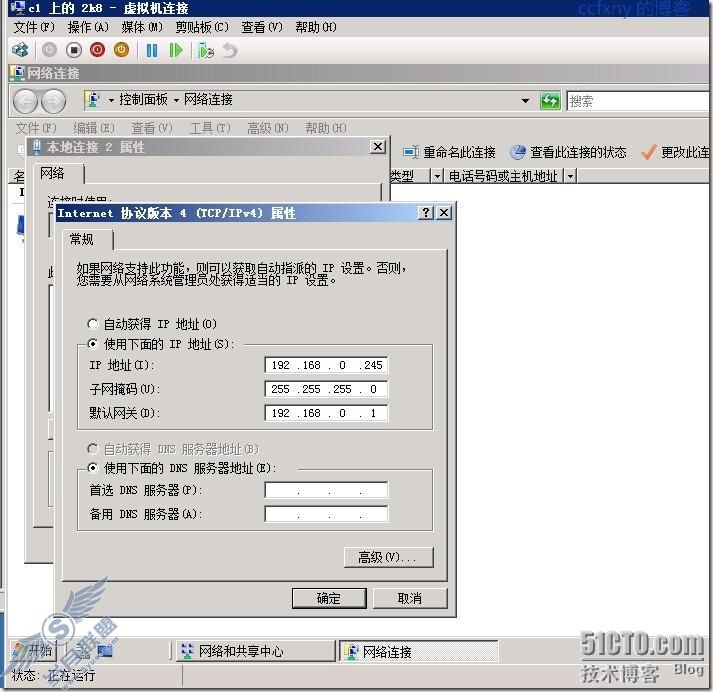Click the Start VM toolbar icon

click(x=49, y=50)
